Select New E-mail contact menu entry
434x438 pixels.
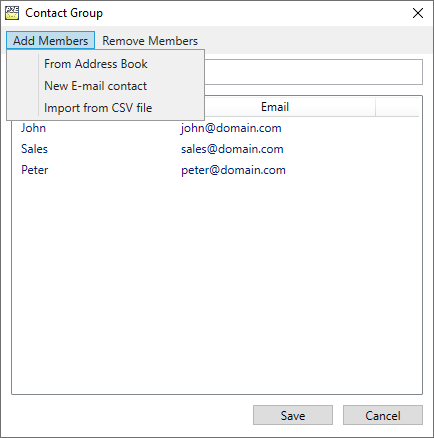95,86
